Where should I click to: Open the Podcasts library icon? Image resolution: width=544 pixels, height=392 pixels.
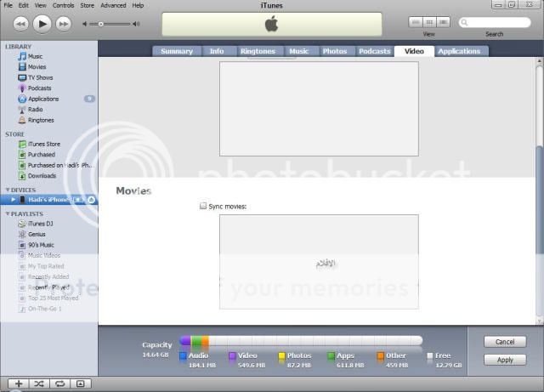click(22, 88)
